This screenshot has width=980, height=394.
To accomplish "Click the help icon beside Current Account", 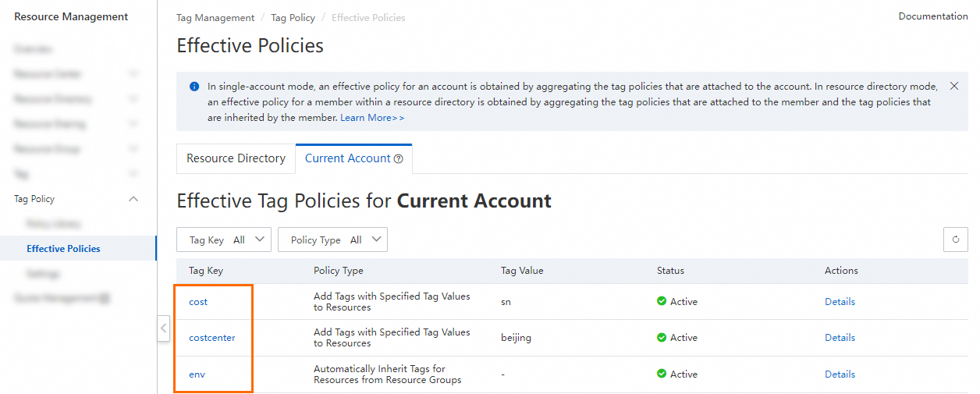I will [x=399, y=159].
